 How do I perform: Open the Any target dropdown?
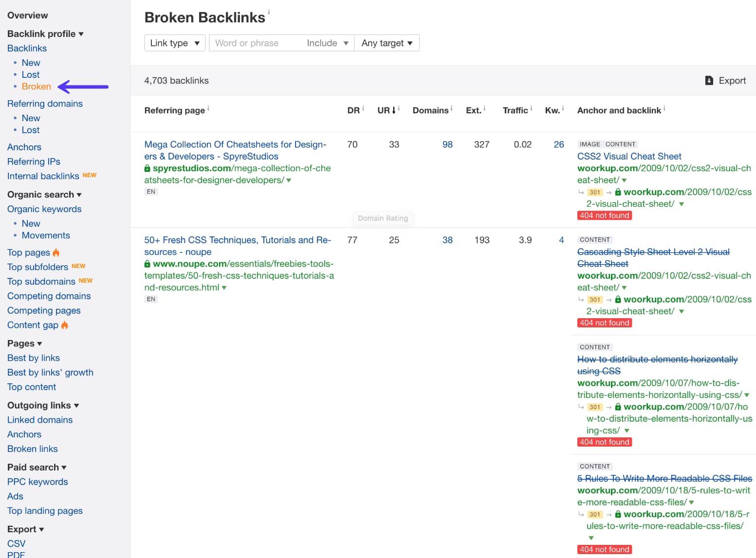[387, 43]
